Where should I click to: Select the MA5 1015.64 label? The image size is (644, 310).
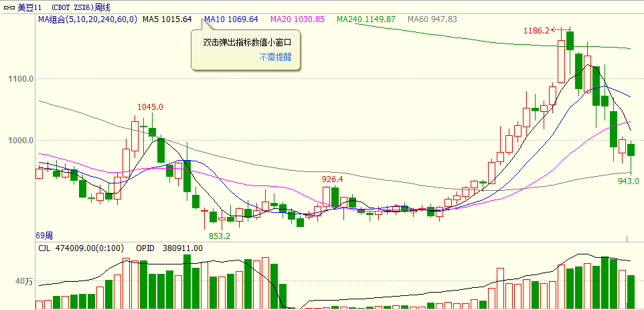167,19
